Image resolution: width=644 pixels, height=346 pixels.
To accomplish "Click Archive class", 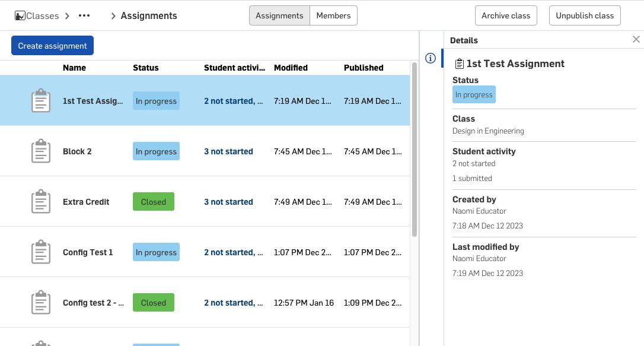I will (x=506, y=15).
